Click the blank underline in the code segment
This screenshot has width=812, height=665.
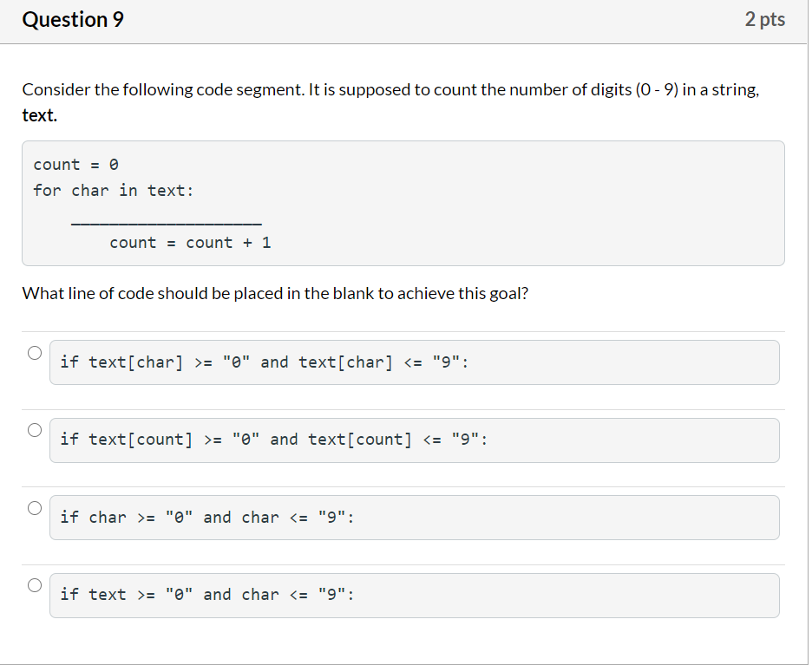point(167,224)
